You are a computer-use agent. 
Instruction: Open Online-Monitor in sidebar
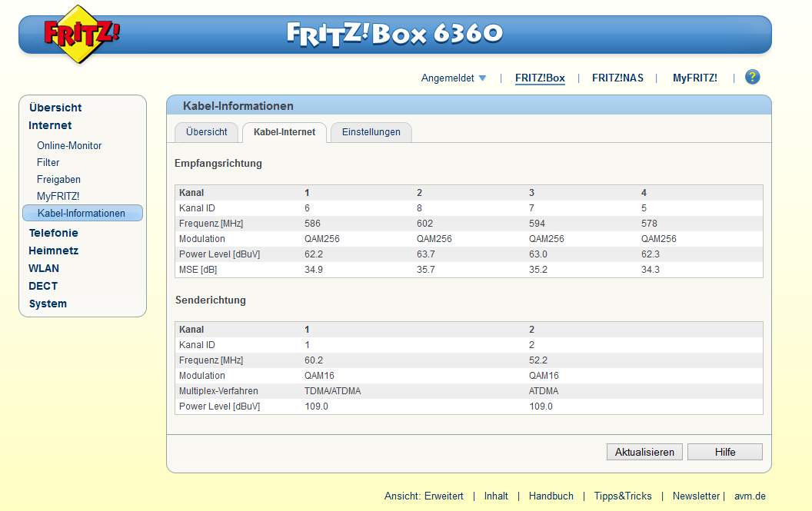pos(69,145)
